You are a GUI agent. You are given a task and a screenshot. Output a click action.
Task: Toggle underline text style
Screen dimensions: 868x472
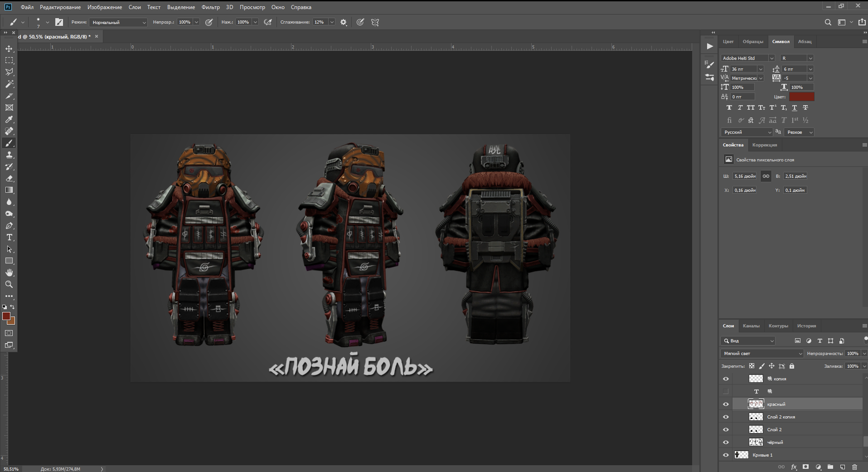[x=795, y=108]
